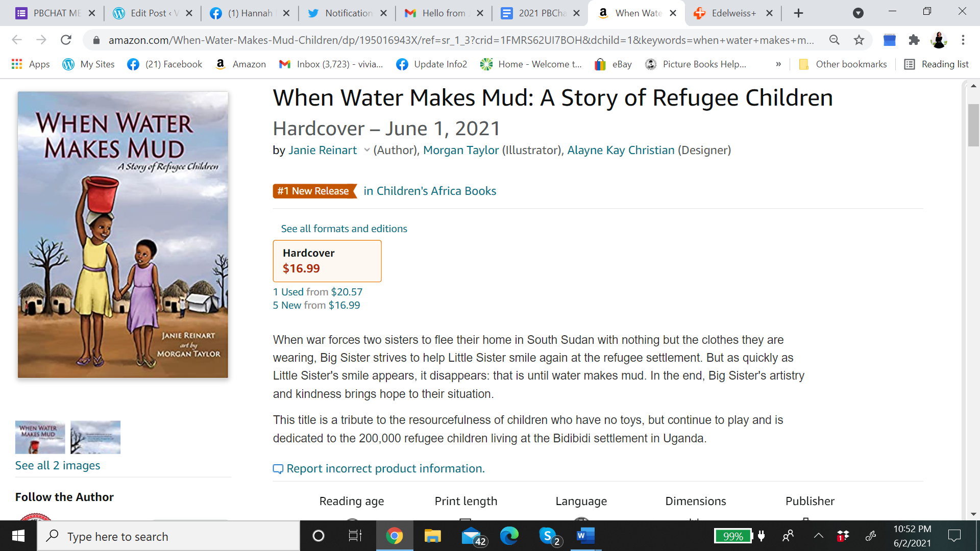Expand hidden bookmarks with the chevron
The width and height of the screenshot is (980, 551).
click(x=778, y=64)
